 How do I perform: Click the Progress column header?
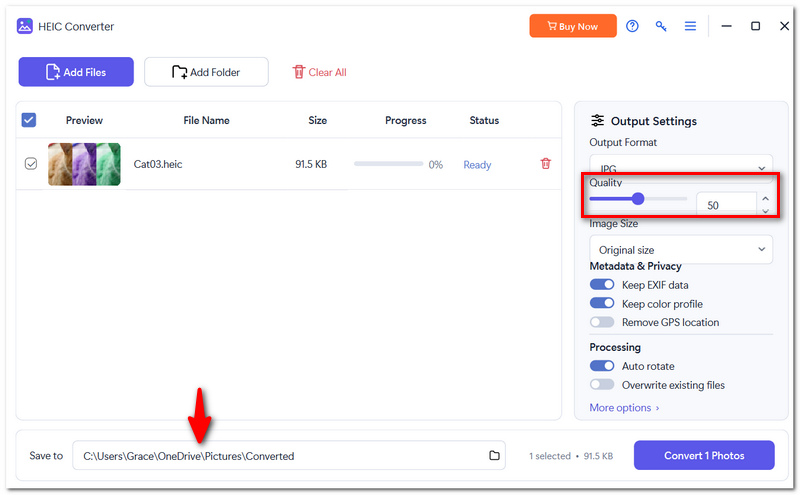pyautogui.click(x=406, y=120)
